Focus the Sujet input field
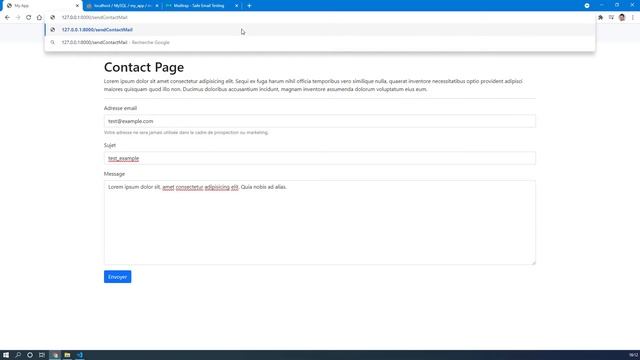The height and width of the screenshot is (360, 640). tap(320, 158)
